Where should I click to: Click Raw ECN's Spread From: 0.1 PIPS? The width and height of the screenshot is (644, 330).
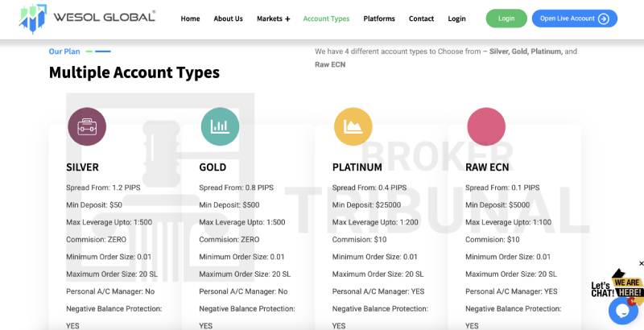coord(502,188)
